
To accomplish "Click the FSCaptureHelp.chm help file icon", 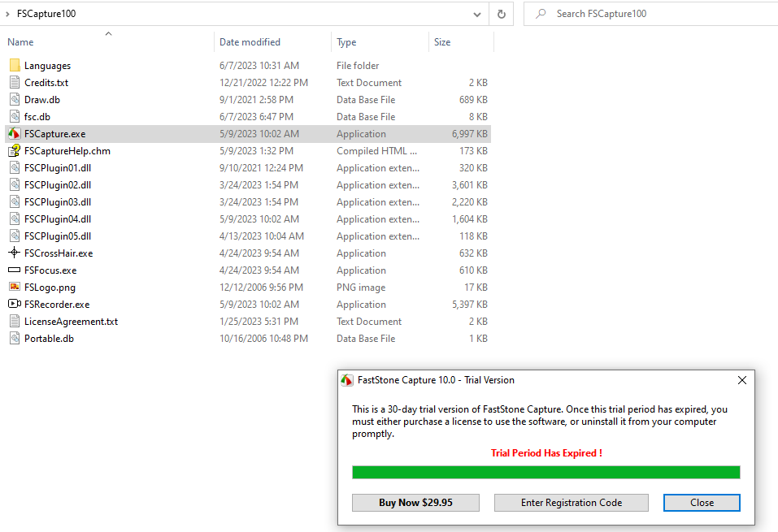I will click(15, 151).
